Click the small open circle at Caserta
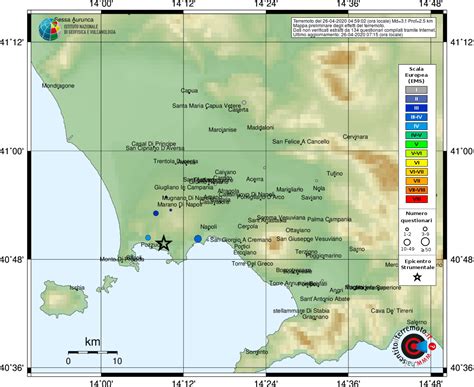The height and width of the screenshot is (387, 474). point(244,102)
